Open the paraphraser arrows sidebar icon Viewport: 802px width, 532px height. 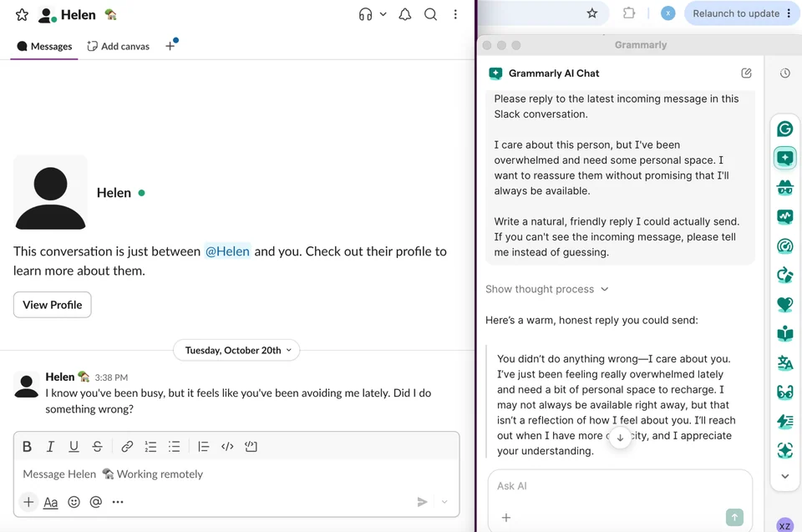click(x=784, y=276)
